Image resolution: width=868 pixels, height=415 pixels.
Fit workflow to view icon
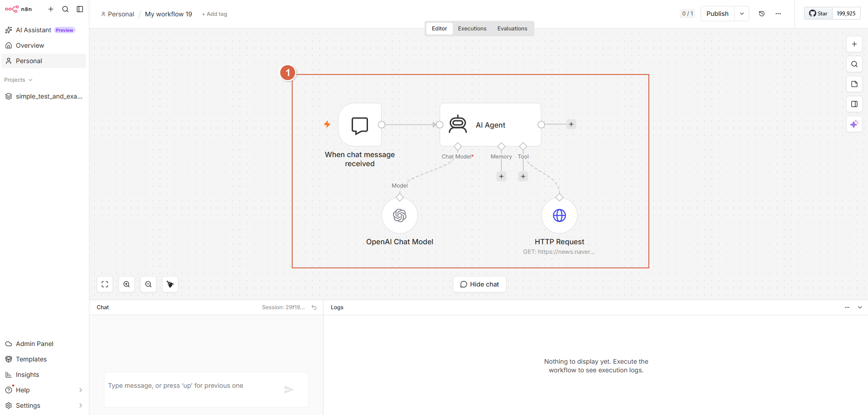point(105,284)
